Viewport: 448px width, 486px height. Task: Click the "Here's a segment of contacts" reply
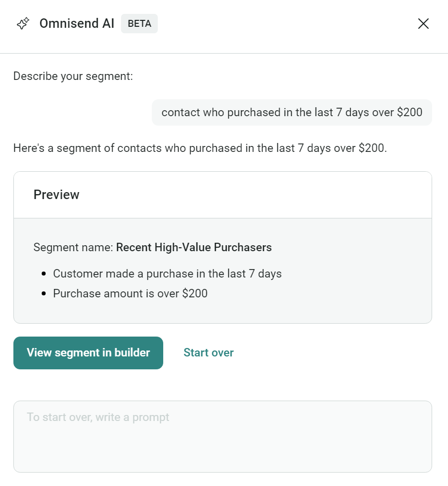click(x=200, y=148)
